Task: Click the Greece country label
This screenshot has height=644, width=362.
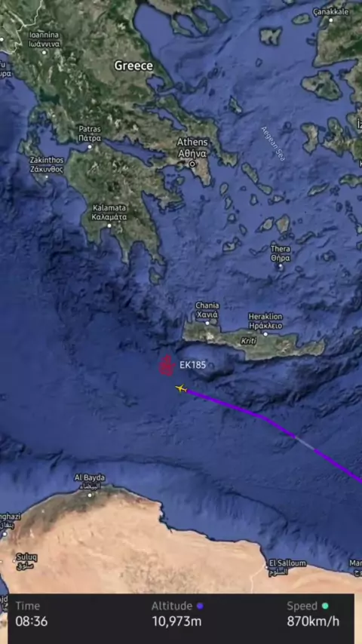Action: (133, 66)
